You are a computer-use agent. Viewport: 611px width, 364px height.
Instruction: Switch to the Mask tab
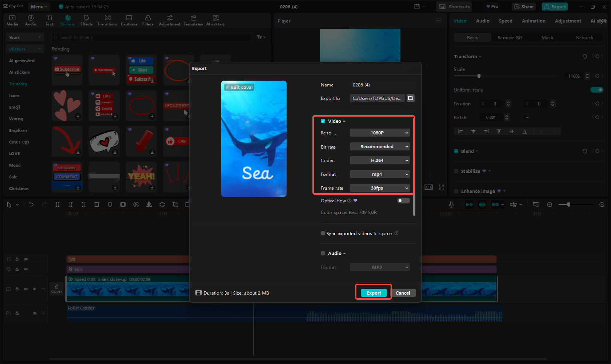547,37
